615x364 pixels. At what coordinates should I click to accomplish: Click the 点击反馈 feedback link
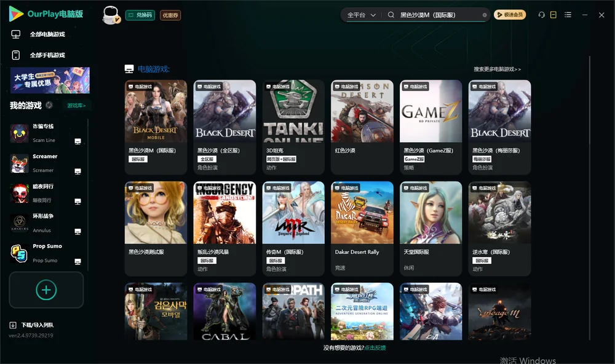coord(375,348)
